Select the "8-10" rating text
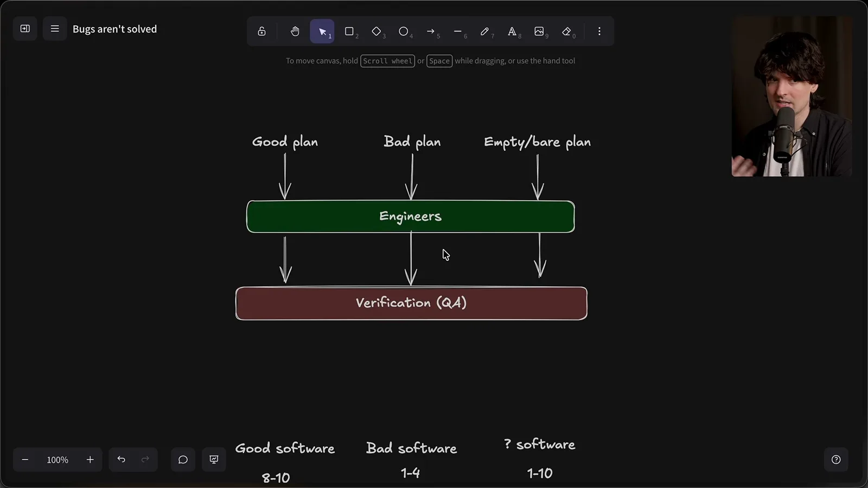The image size is (868, 488). pos(276,478)
